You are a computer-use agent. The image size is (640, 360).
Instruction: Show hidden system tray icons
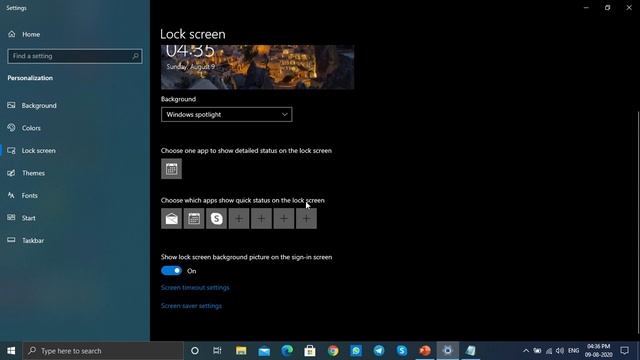click(x=526, y=351)
